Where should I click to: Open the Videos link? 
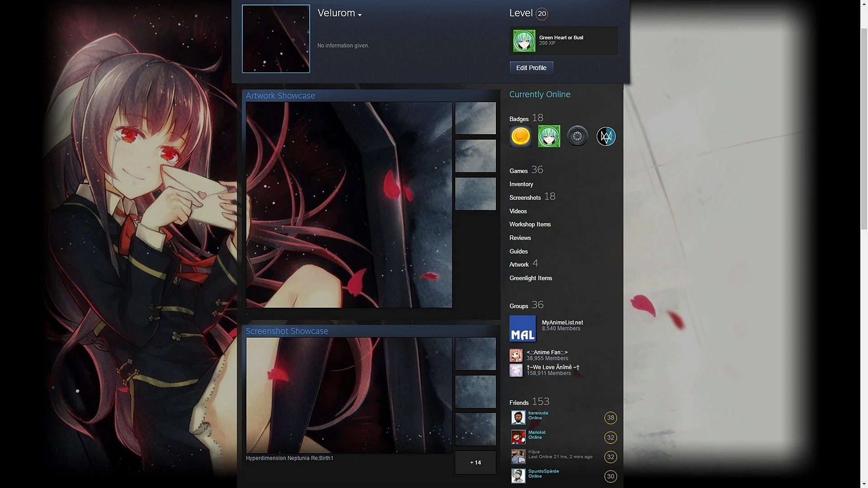click(x=518, y=211)
